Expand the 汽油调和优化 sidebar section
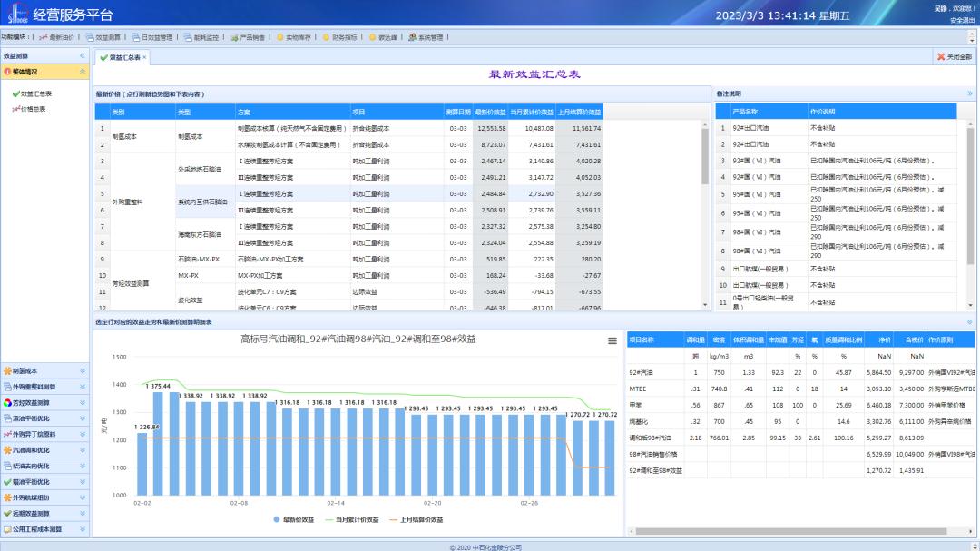 83,450
